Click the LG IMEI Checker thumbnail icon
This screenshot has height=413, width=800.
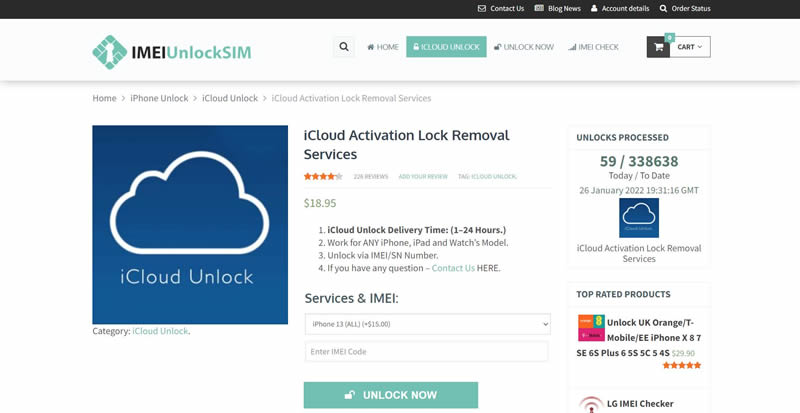591,404
